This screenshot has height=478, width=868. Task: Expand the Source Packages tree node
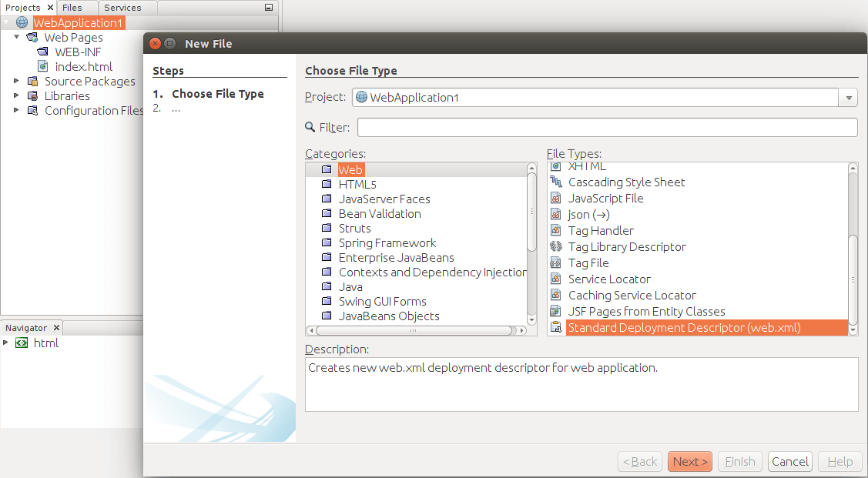pyautogui.click(x=17, y=81)
